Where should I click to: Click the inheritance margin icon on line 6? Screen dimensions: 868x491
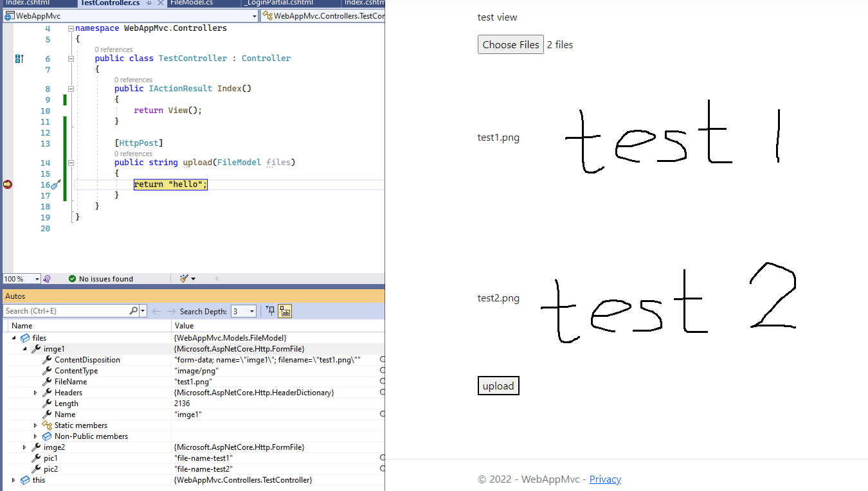click(19, 58)
